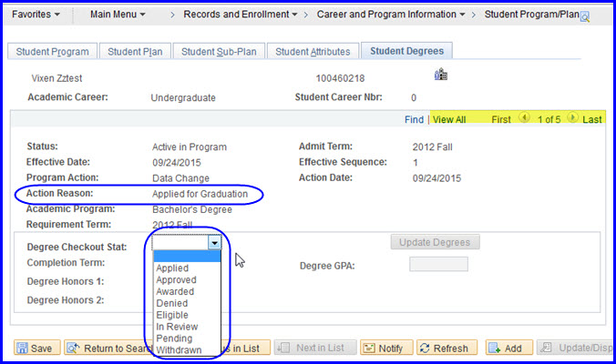
Task: Click the previous row arrow icon
Action: [524, 117]
